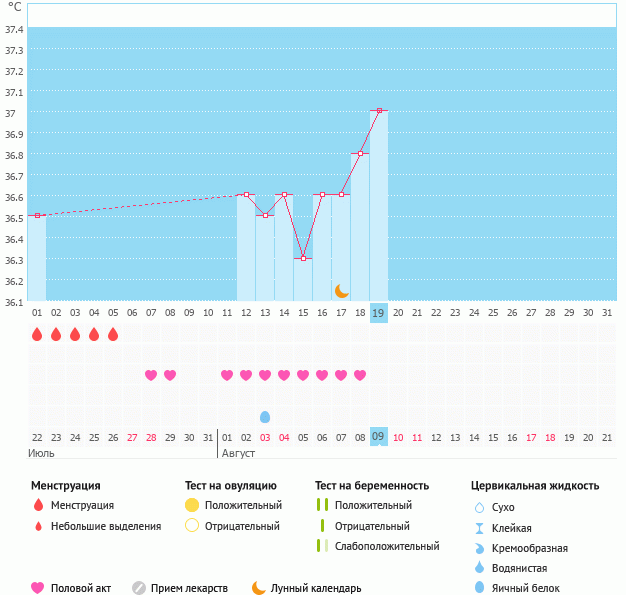
Task: Click the dry cervical fluid droplet icon
Action: 480,507
